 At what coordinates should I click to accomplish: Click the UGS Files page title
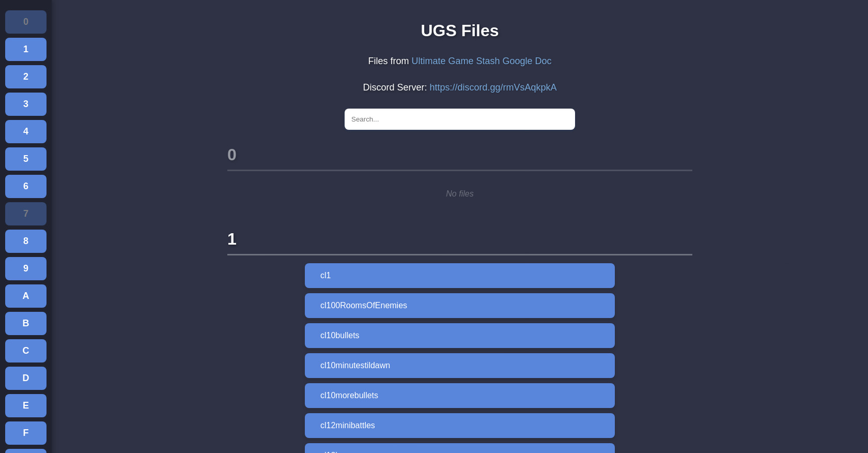[460, 31]
